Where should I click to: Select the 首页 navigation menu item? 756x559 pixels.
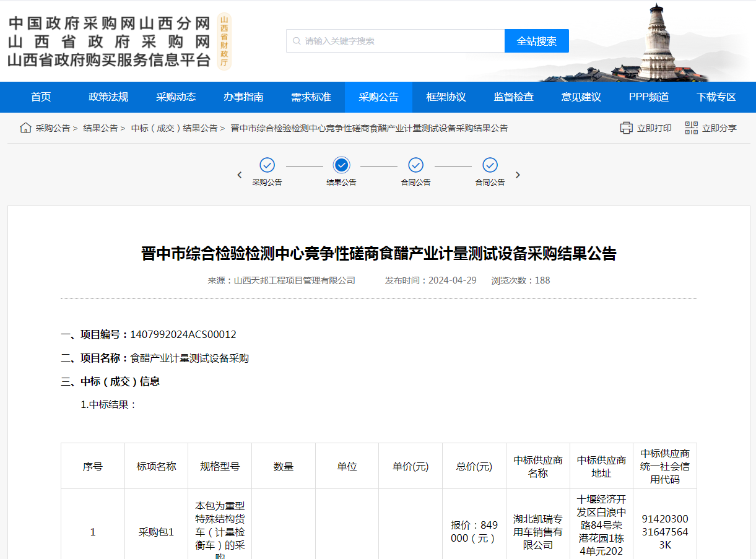point(40,97)
